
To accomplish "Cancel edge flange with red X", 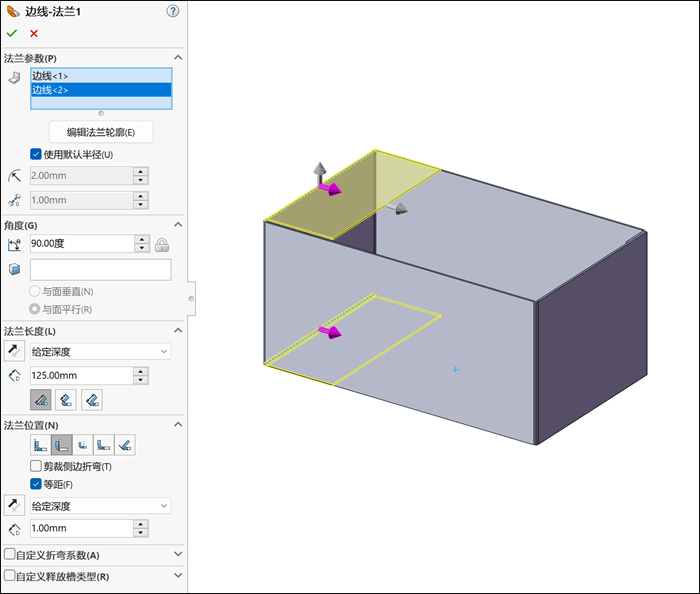I will (x=34, y=33).
